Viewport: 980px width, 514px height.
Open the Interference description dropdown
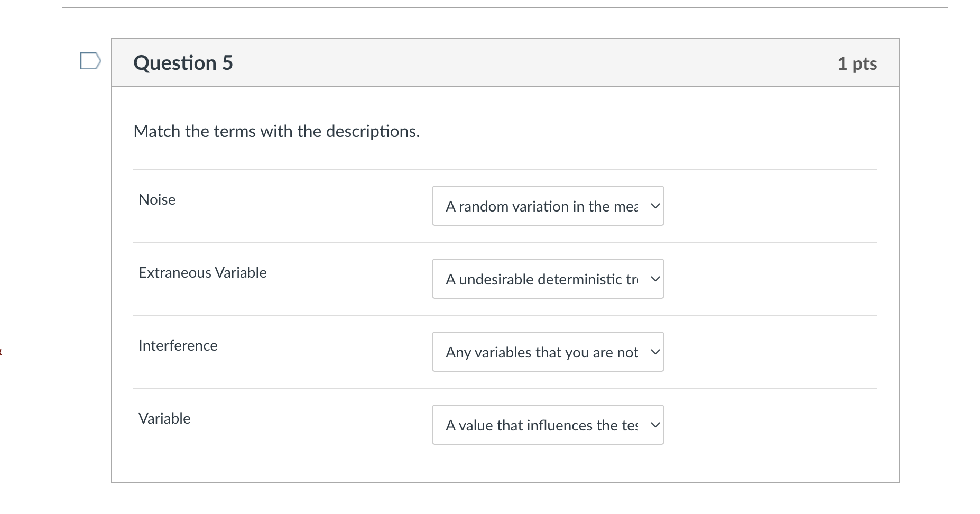[548, 352]
